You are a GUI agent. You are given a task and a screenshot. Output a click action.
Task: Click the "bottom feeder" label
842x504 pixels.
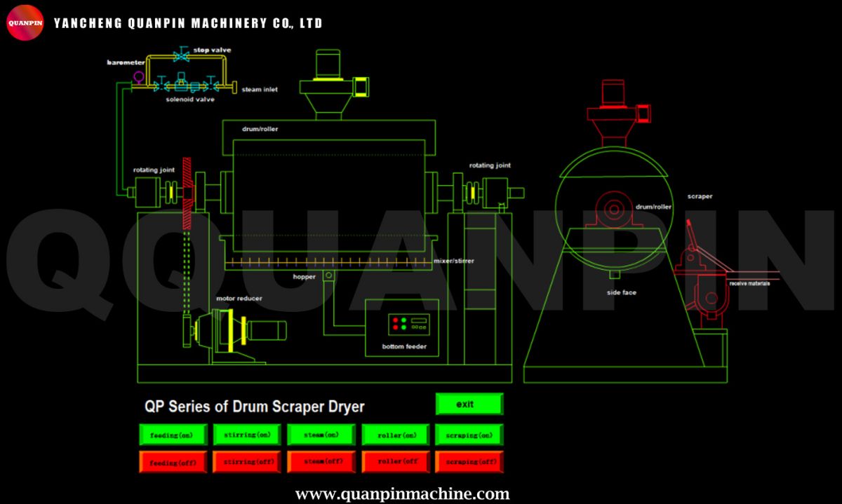pos(404,346)
